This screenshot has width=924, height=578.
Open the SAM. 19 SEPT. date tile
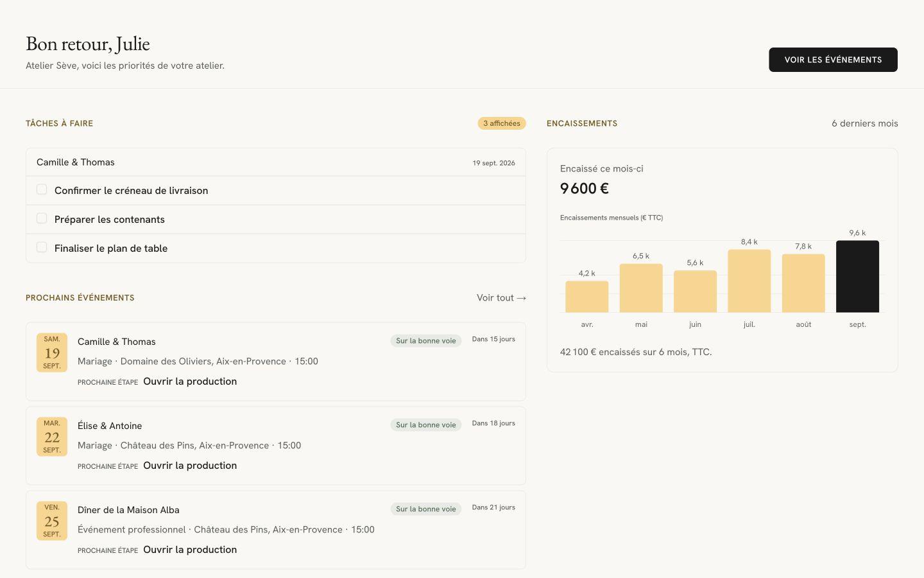(52, 353)
